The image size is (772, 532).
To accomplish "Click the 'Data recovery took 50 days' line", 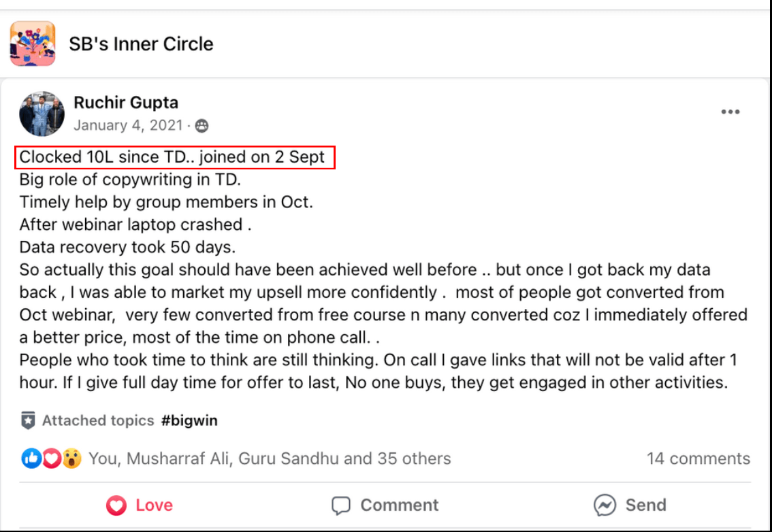I will (x=128, y=247).
